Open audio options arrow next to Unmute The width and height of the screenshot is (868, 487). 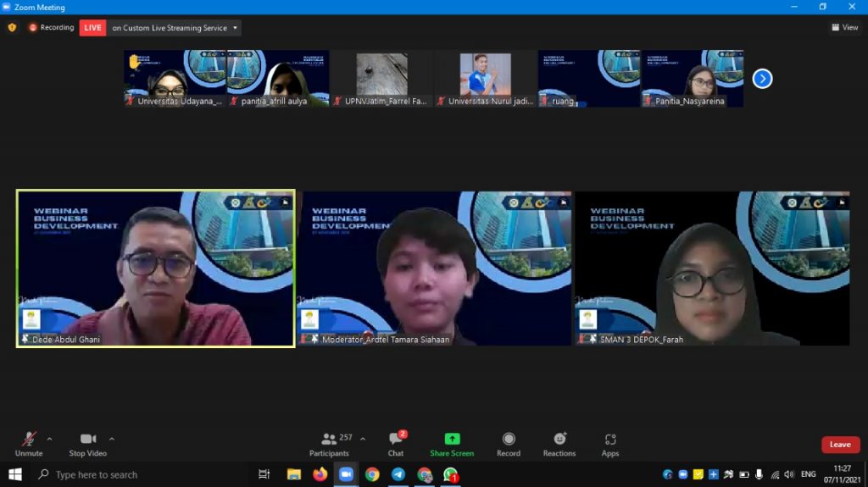pos(49,439)
